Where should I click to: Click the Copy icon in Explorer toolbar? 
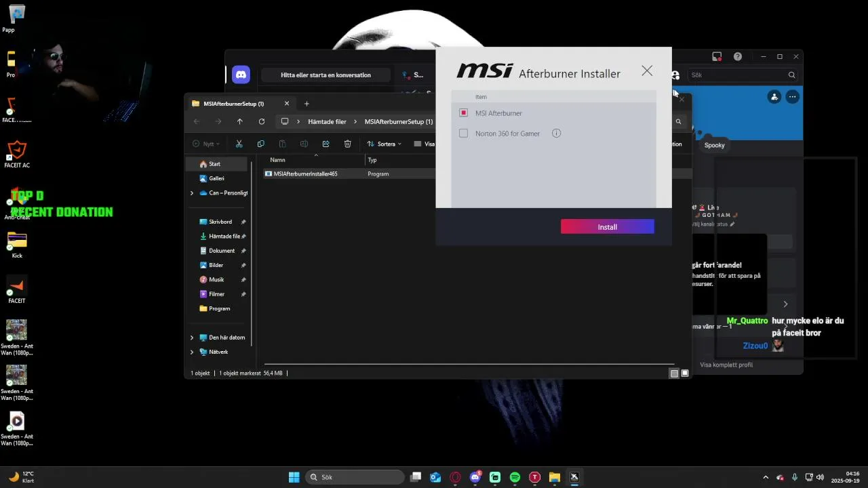coord(260,144)
